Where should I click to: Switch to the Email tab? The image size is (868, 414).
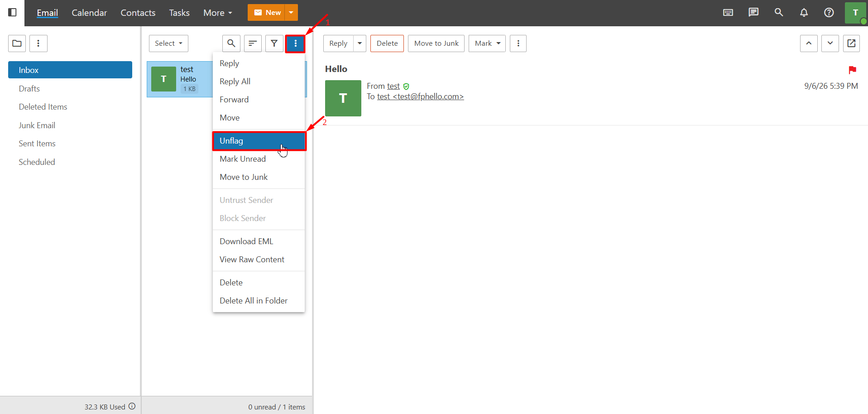(48, 13)
